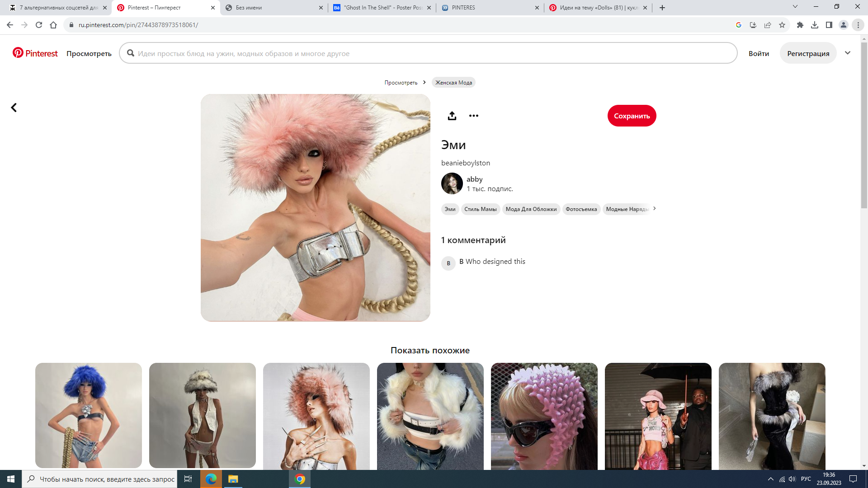Click the Google icon in address bar
Viewport: 868px width, 488px height.
click(x=739, y=25)
